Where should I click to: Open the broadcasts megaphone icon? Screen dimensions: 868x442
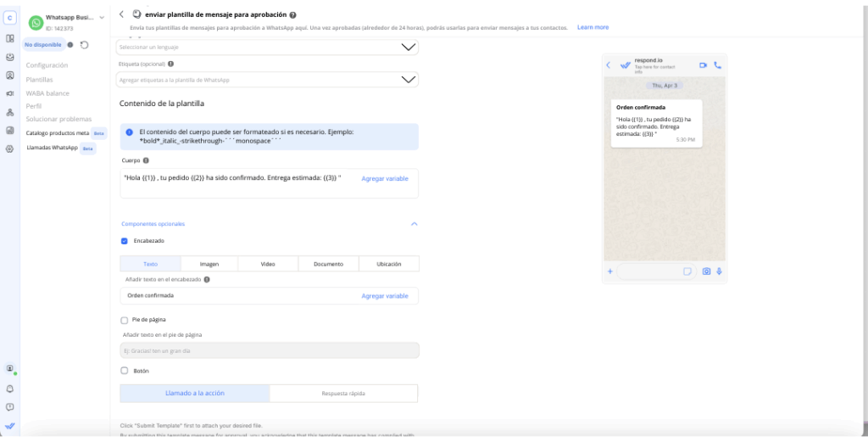pyautogui.click(x=9, y=93)
